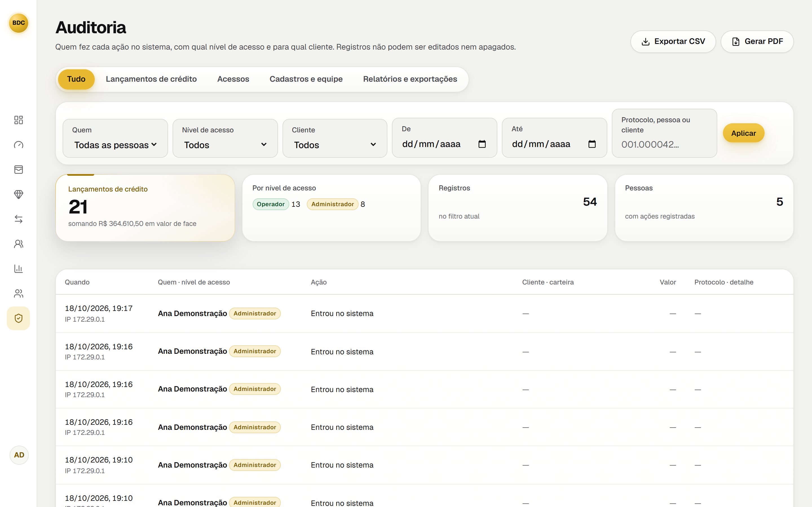This screenshot has width=812, height=507.
Task: Open calendar picker in the Até field
Action: click(592, 144)
